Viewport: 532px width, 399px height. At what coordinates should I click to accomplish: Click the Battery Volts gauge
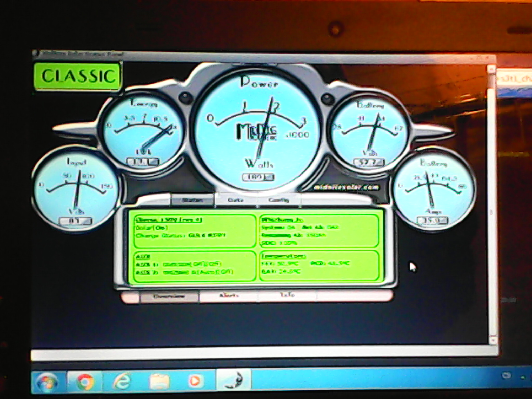pyautogui.click(x=369, y=133)
